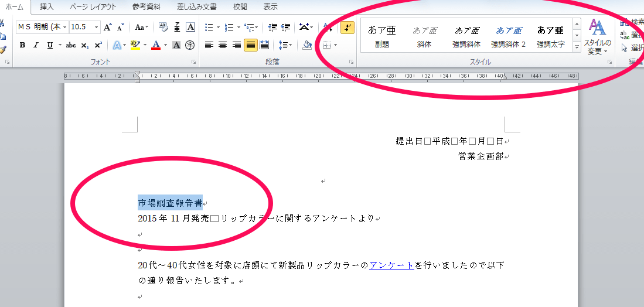
Task: Click the Enclose Characters icon
Action: 190,45
